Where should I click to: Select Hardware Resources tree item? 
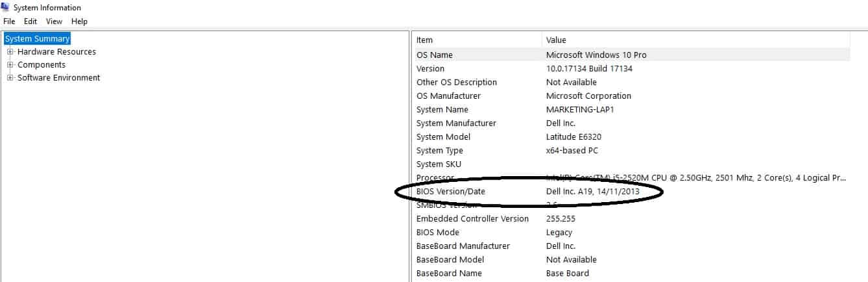tap(56, 52)
